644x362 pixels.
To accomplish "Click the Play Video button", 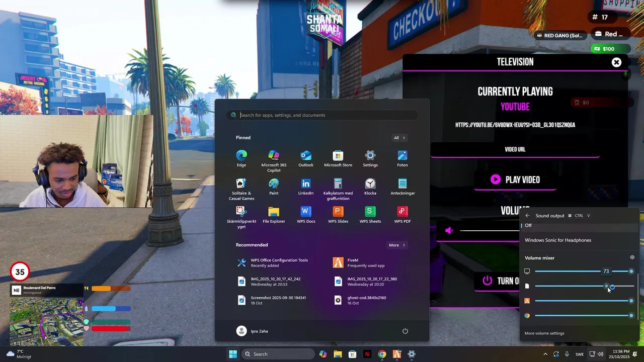I will click(x=515, y=179).
